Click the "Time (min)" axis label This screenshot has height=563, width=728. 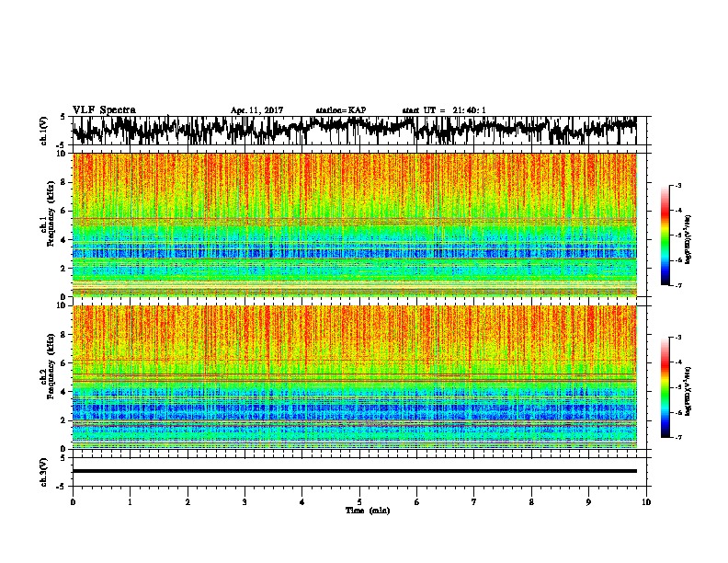click(368, 511)
